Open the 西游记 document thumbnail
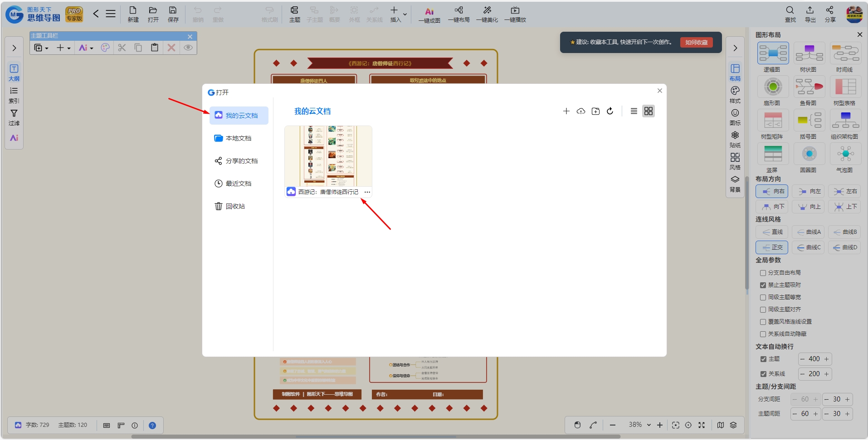Viewport: 868px width, 440px height. pyautogui.click(x=328, y=156)
